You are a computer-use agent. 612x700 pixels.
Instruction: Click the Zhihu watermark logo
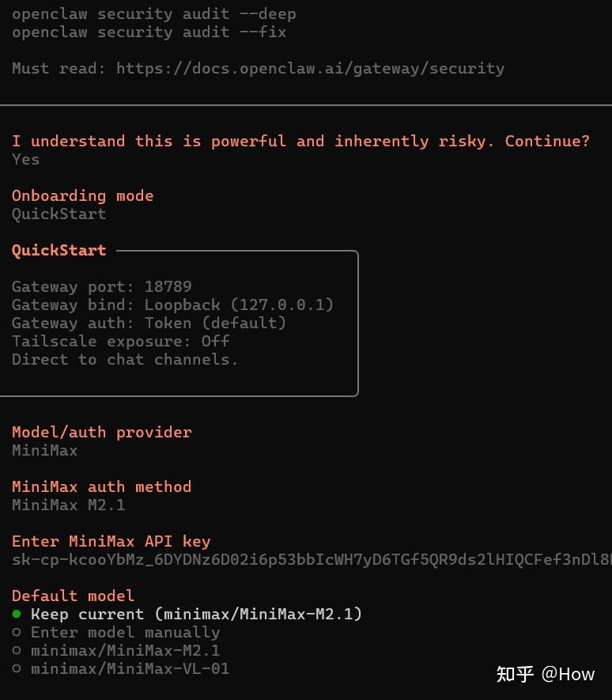[x=515, y=674]
